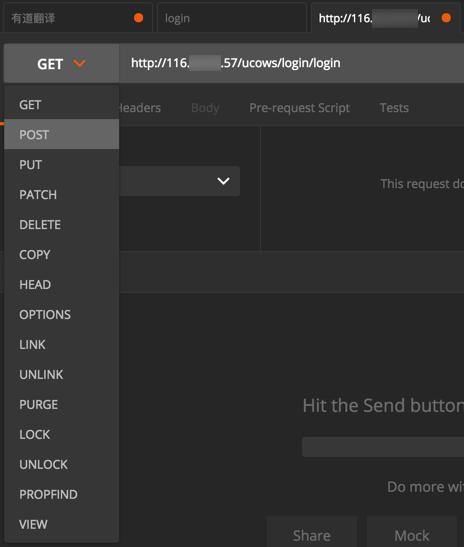Switch to the 有道翻译 request tab

[78, 18]
